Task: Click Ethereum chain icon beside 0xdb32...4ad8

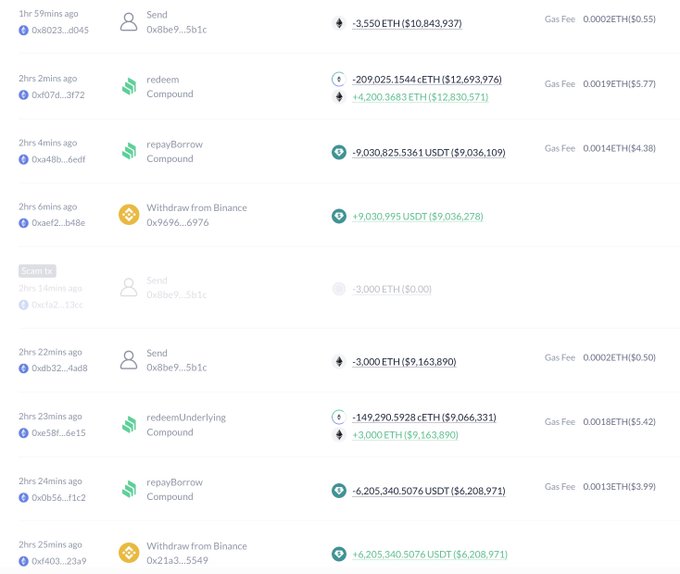Action: point(23,368)
